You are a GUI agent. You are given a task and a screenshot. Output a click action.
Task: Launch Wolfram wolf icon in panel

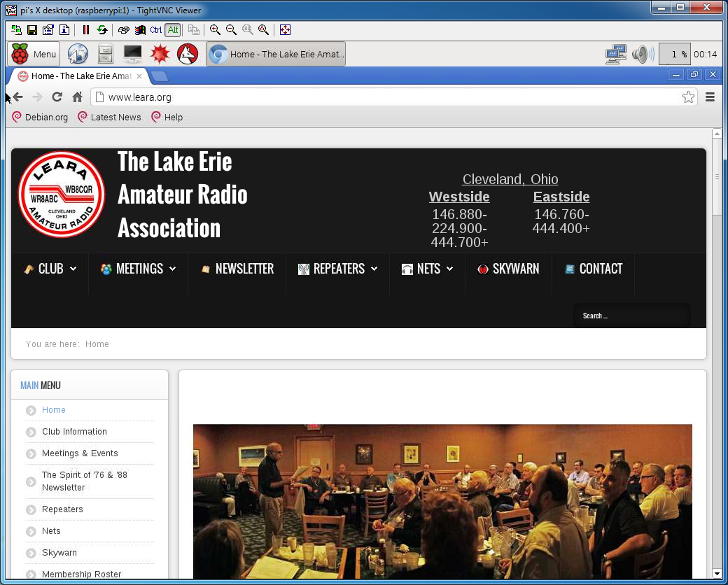click(188, 54)
